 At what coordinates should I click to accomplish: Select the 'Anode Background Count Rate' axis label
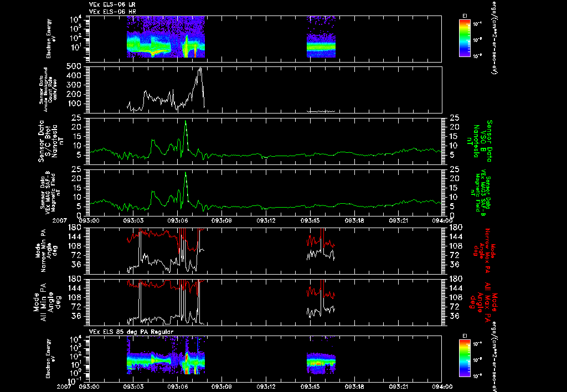point(49,90)
